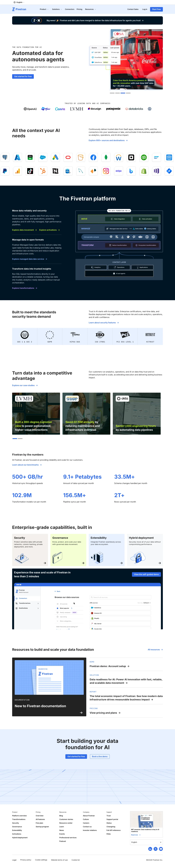Open Fivetran's YouTube channel from the footer icon
This screenshot has width=175, height=868.
pyautogui.click(x=161, y=849)
